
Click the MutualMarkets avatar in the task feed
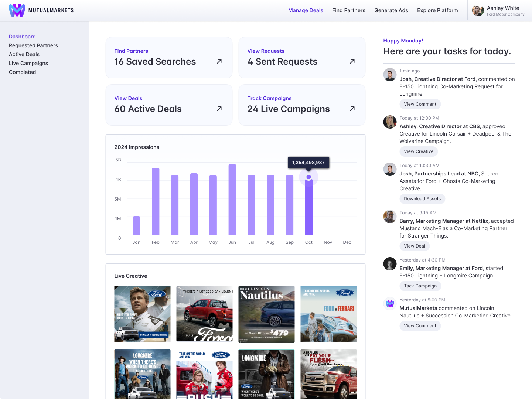click(390, 304)
